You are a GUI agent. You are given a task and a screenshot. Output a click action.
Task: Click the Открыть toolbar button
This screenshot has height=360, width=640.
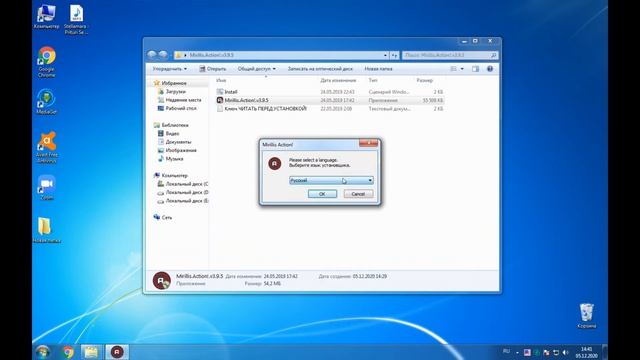(213, 69)
